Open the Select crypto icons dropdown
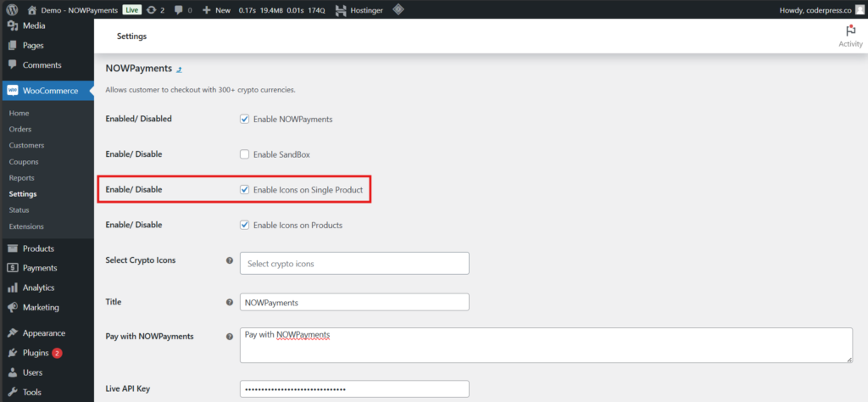The image size is (868, 402). (x=354, y=264)
